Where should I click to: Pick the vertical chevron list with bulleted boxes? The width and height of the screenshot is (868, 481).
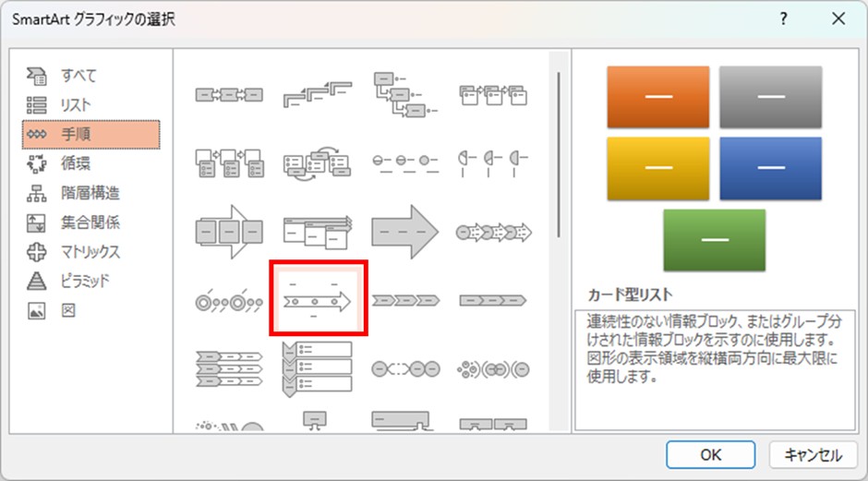click(x=318, y=368)
